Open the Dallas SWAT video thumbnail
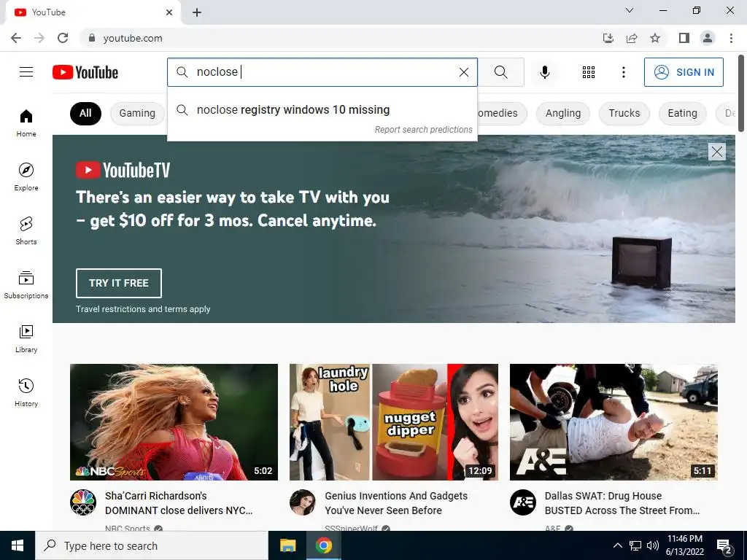747x560 pixels. coord(614,422)
